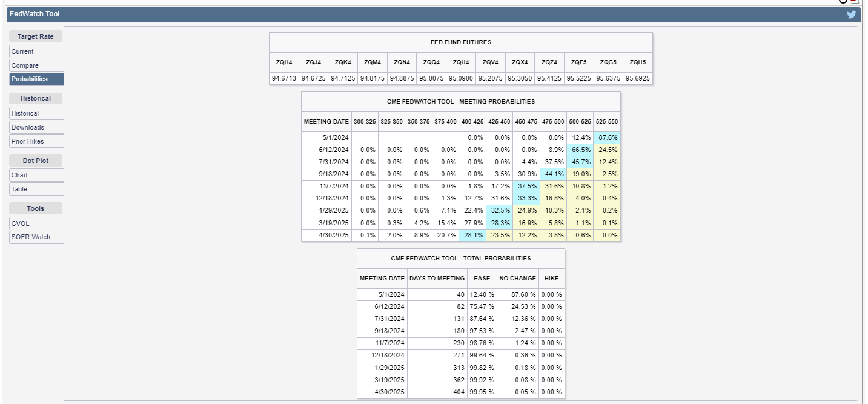
Task: Click the Twitter bird icon
Action: tap(851, 15)
